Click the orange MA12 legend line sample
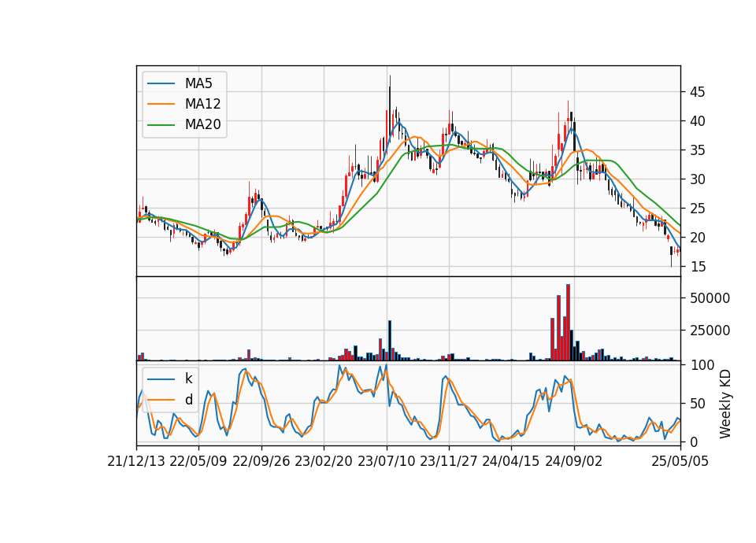756x543 pixels. click(161, 104)
